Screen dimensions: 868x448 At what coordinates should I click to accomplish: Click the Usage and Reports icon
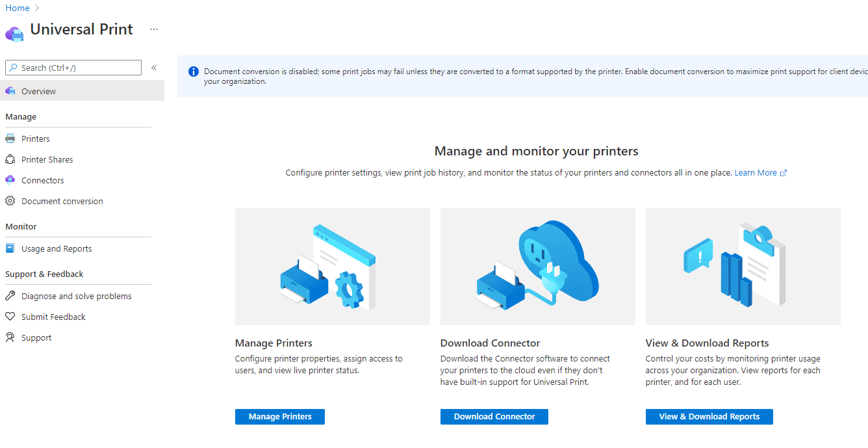10,248
